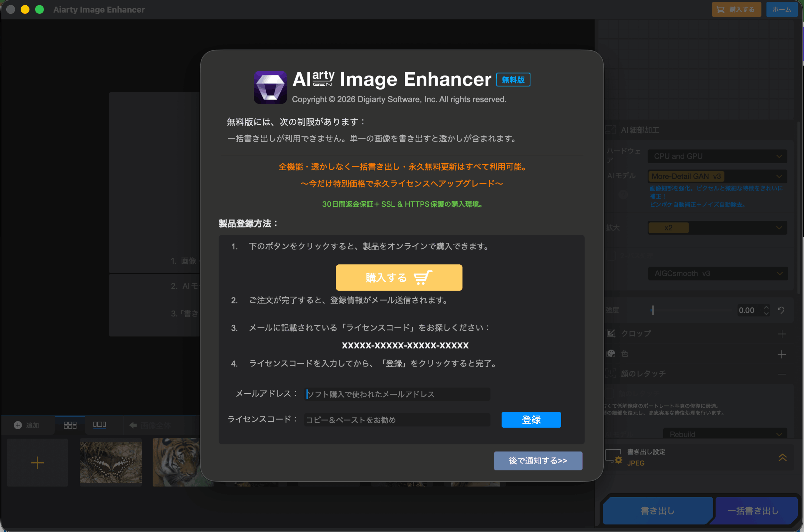Click the 製品登録方法 heading
This screenshot has width=804, height=532.
pyautogui.click(x=248, y=223)
